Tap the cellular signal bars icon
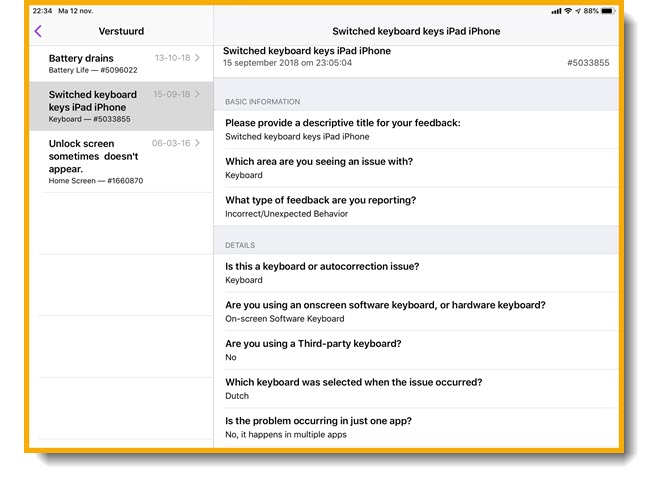Viewport: 649px width, 478px height. click(x=556, y=11)
